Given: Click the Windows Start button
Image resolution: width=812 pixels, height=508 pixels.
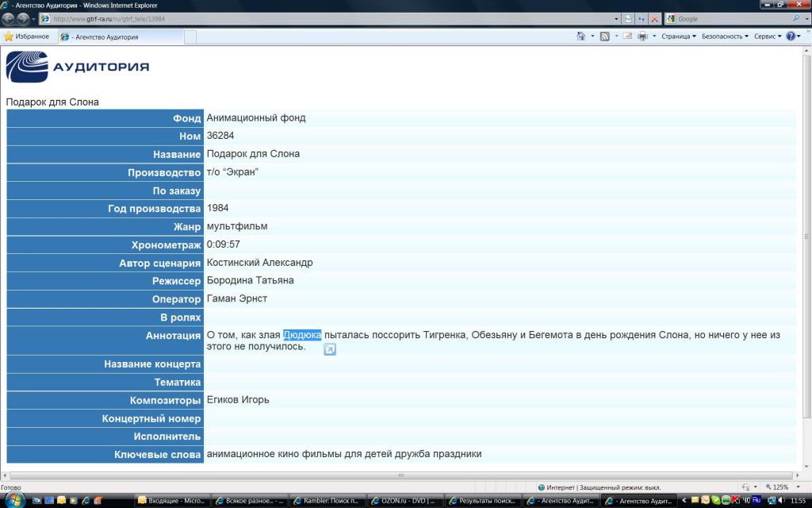Looking at the screenshot, I should (15, 500).
